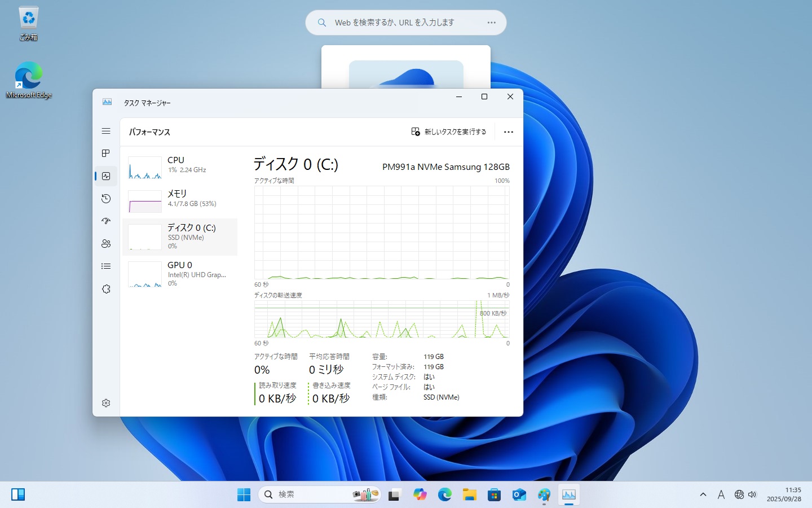Screen dimensions: 812x508
Task: Open App history from sidebar
Action: pos(106,199)
